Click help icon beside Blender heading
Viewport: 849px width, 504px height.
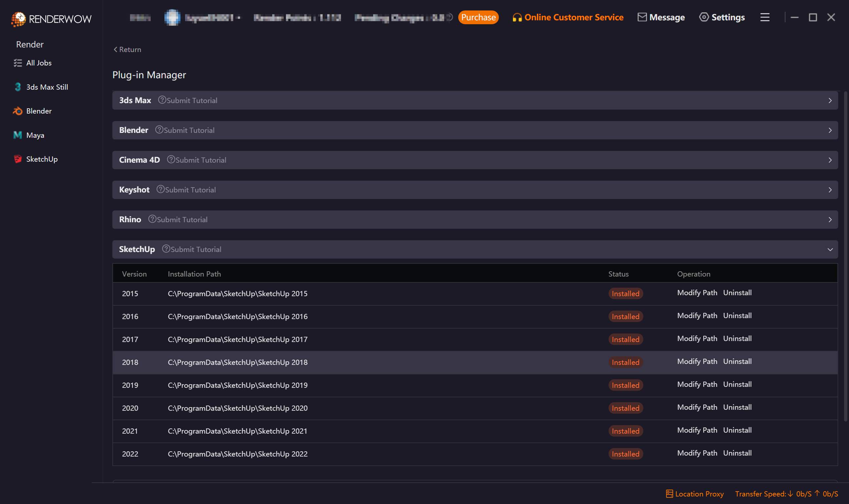tap(159, 130)
